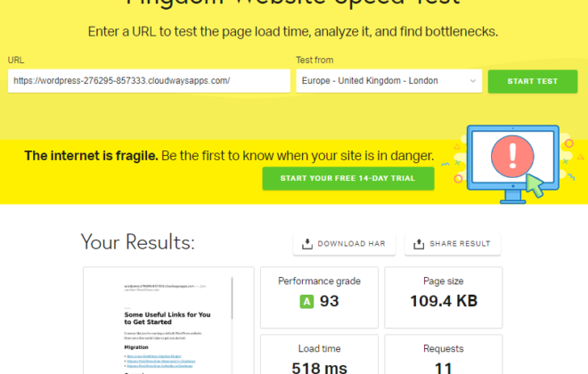Select the Page size value 109.4 KB
Viewport: 588px width, 374px height.
coord(444,301)
